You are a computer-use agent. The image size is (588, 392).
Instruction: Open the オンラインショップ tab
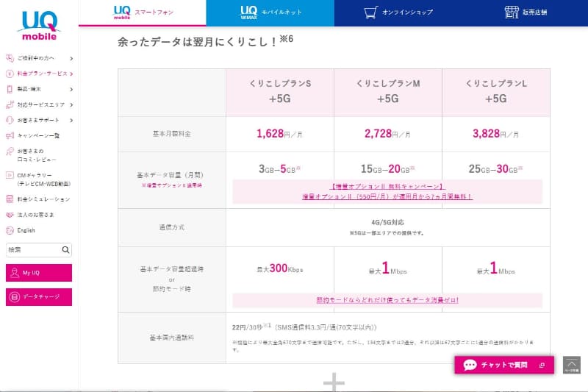click(398, 13)
